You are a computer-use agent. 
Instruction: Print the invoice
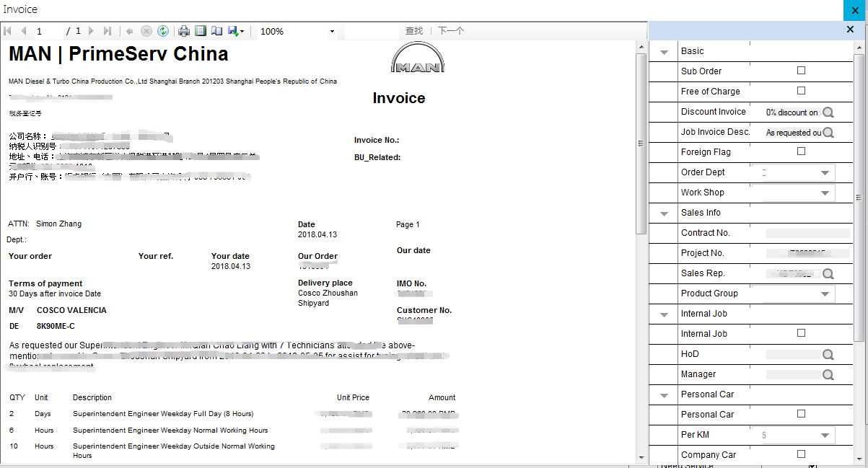click(x=184, y=31)
